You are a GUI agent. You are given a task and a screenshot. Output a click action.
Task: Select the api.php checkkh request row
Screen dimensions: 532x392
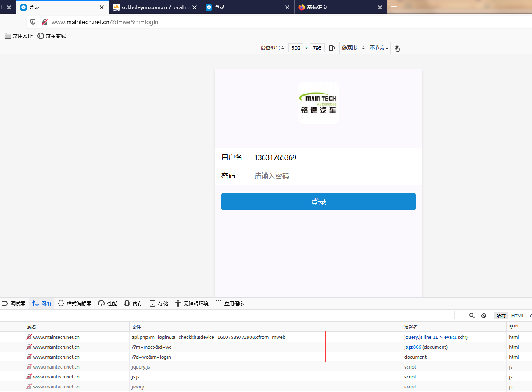click(x=266, y=337)
